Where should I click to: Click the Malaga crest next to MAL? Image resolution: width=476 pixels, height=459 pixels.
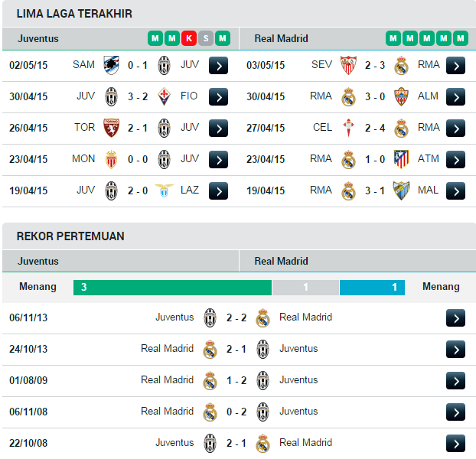(401, 190)
